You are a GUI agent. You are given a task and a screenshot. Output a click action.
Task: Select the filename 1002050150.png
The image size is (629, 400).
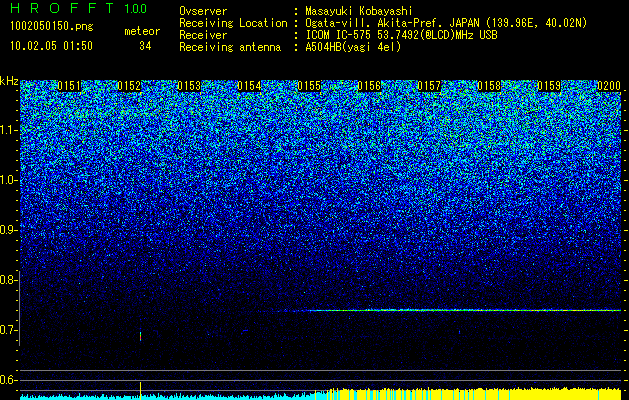tap(52, 27)
